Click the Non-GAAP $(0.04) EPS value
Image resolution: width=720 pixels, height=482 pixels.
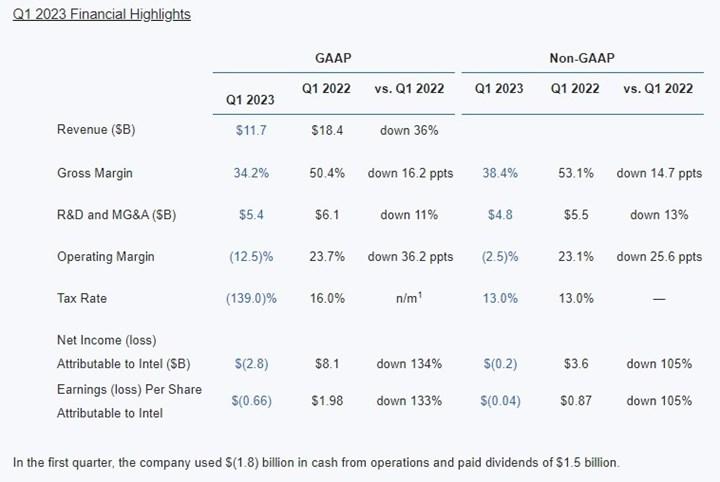point(499,401)
